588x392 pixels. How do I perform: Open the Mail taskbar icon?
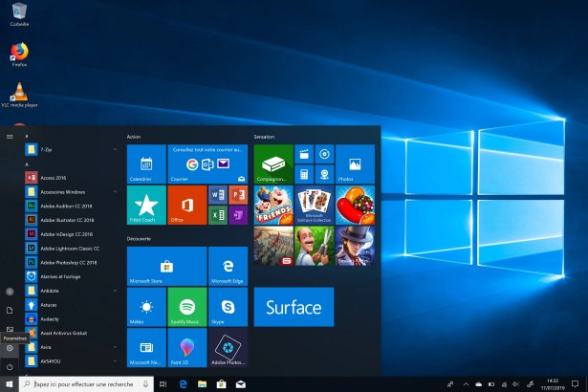click(241, 384)
